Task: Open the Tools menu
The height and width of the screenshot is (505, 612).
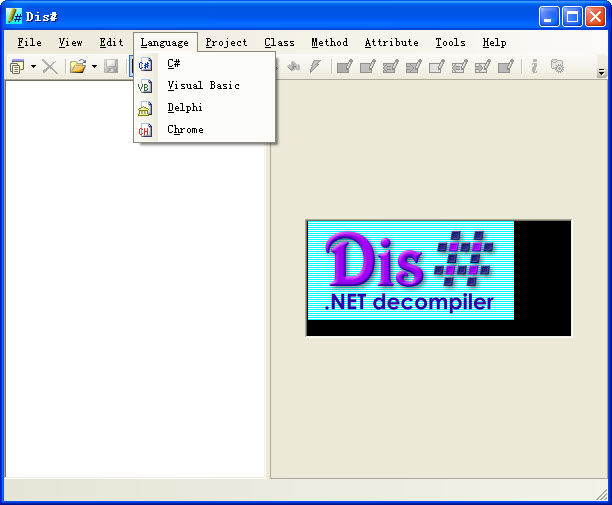Action: [x=450, y=43]
